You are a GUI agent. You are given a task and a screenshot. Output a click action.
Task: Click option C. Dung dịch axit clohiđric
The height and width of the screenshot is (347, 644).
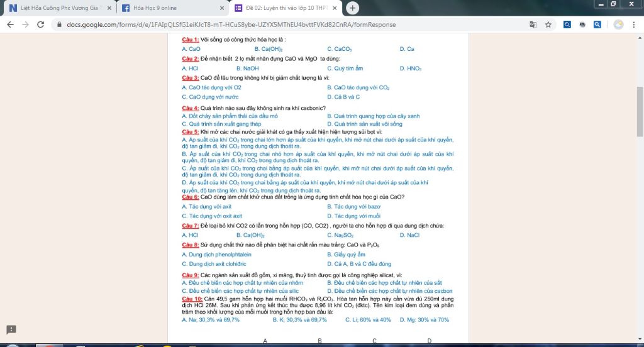point(214,264)
